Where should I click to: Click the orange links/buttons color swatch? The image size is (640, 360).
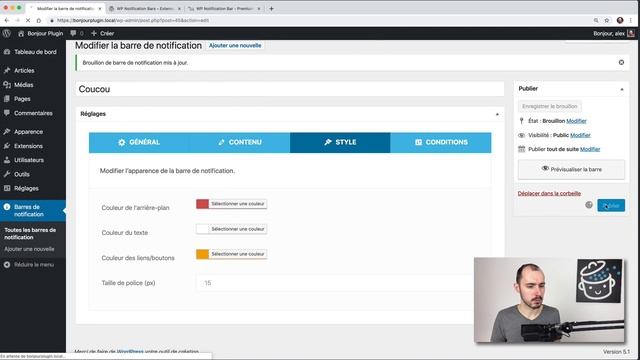(202, 254)
